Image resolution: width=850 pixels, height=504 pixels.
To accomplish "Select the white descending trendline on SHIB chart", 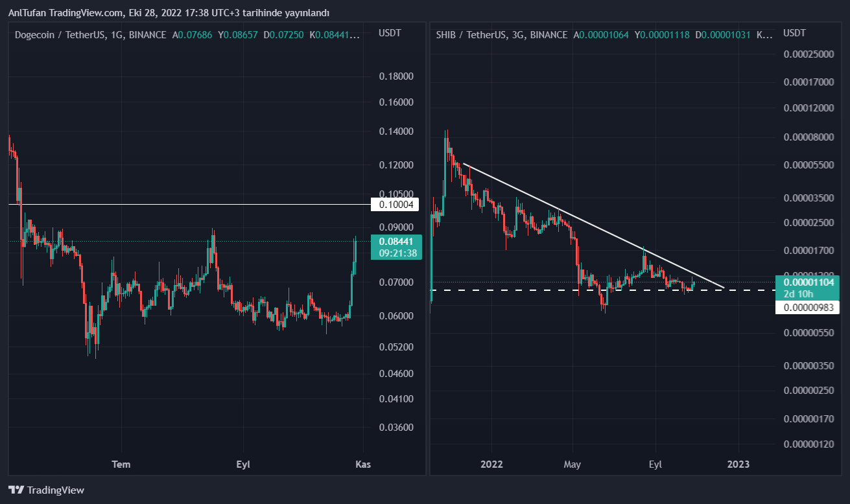I will [x=584, y=221].
